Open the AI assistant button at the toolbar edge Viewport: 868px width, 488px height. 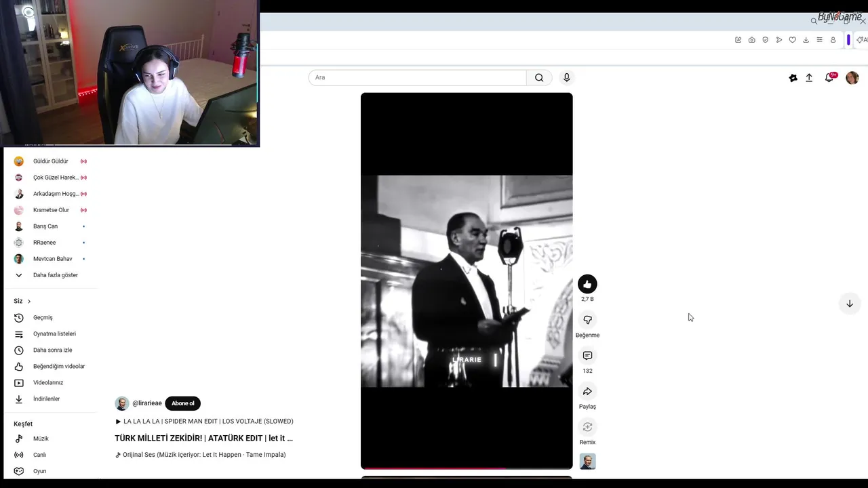tap(861, 40)
